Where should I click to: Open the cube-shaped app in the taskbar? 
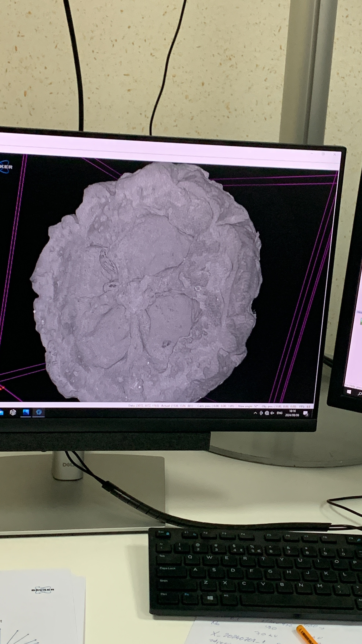click(x=13, y=412)
